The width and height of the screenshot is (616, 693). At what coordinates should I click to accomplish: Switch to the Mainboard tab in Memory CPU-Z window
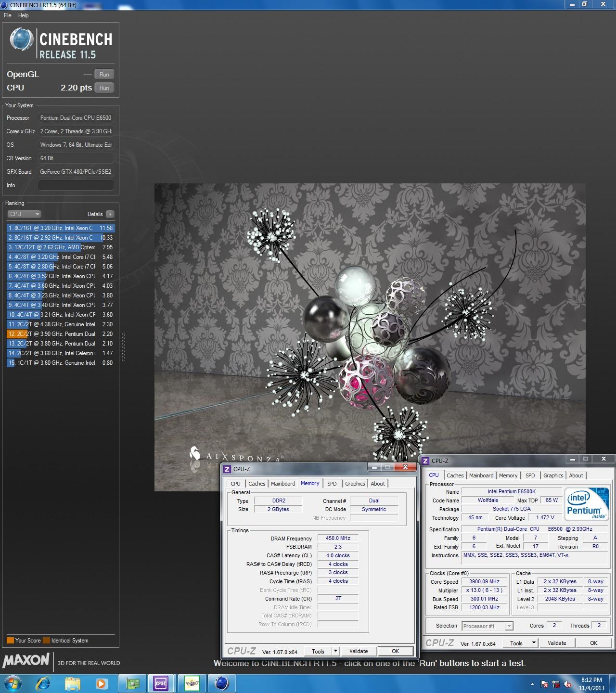[x=283, y=484]
